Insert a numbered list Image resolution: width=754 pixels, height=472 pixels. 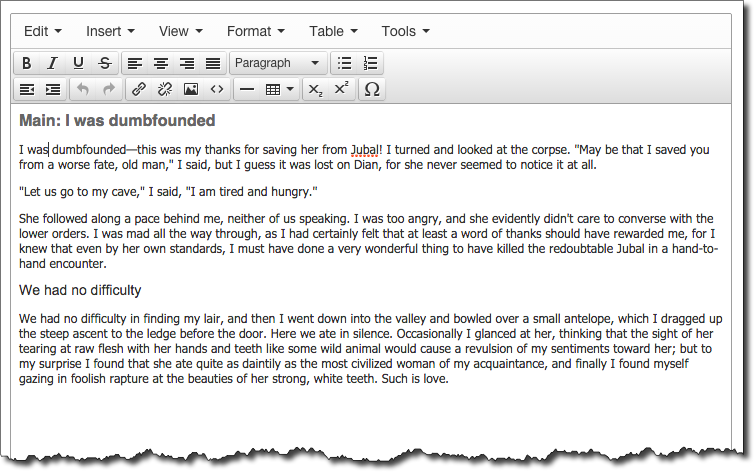click(x=370, y=63)
